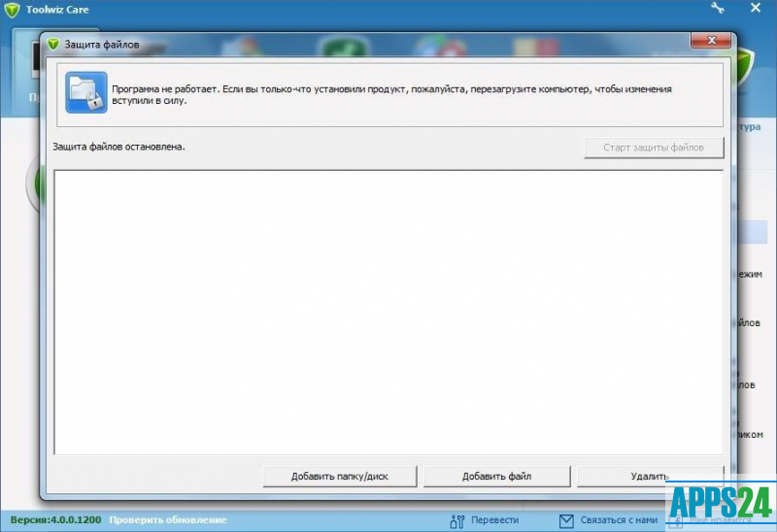Close the Защита файлов dialog
Image resolution: width=777 pixels, height=532 pixels.
[x=711, y=41]
